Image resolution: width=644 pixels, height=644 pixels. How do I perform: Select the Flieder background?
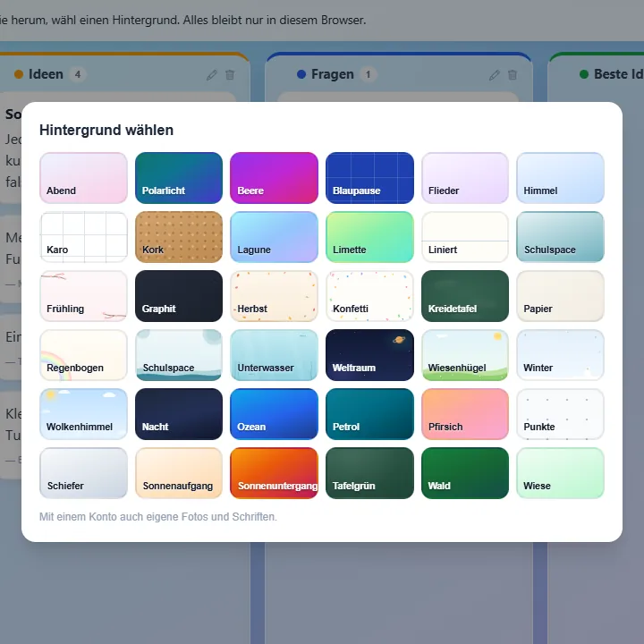pyautogui.click(x=465, y=178)
